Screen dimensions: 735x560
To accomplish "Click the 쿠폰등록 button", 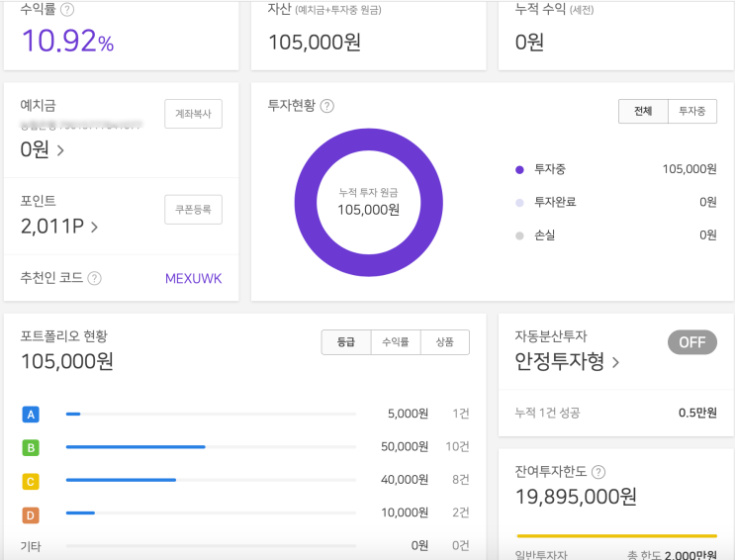I will [x=193, y=210].
